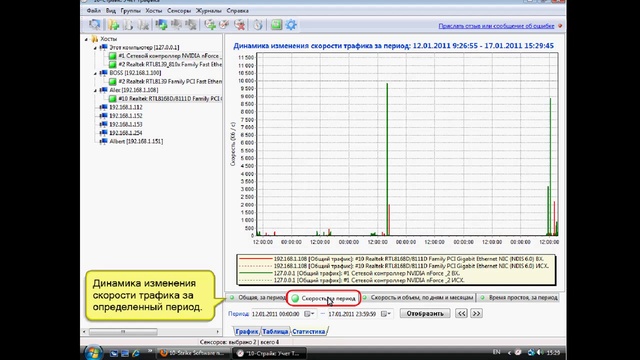The height and width of the screenshot is (360, 640).
Task: Click the Прислать отзыв или сообщение об ошибке link
Action: click(x=496, y=26)
